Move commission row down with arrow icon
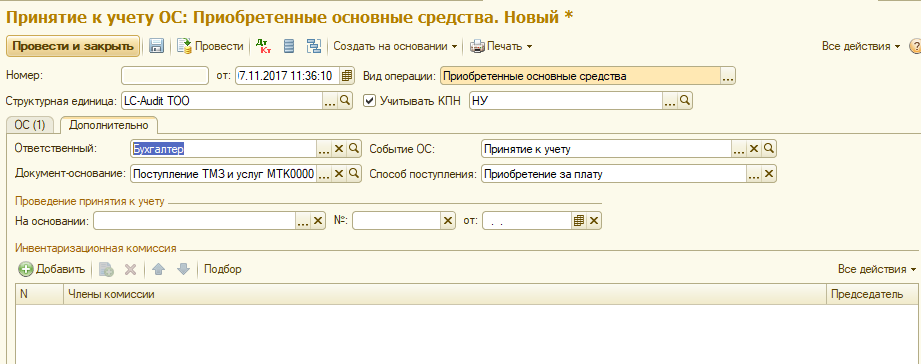The height and width of the screenshot is (364, 921). [x=184, y=269]
